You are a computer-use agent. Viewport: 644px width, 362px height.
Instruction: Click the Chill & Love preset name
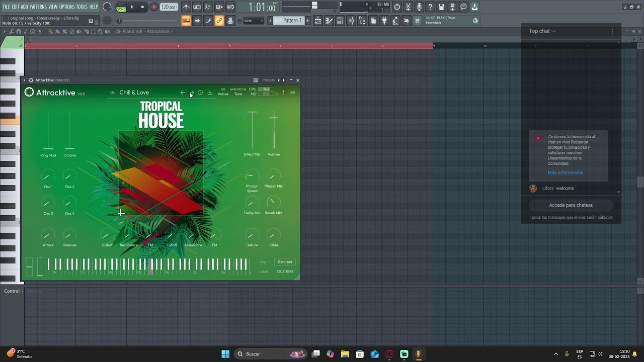pos(134,93)
